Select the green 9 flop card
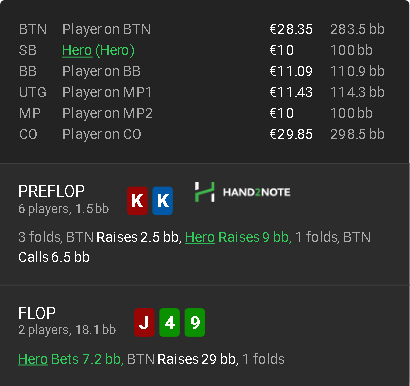410x386 pixels. pyautogui.click(x=195, y=322)
